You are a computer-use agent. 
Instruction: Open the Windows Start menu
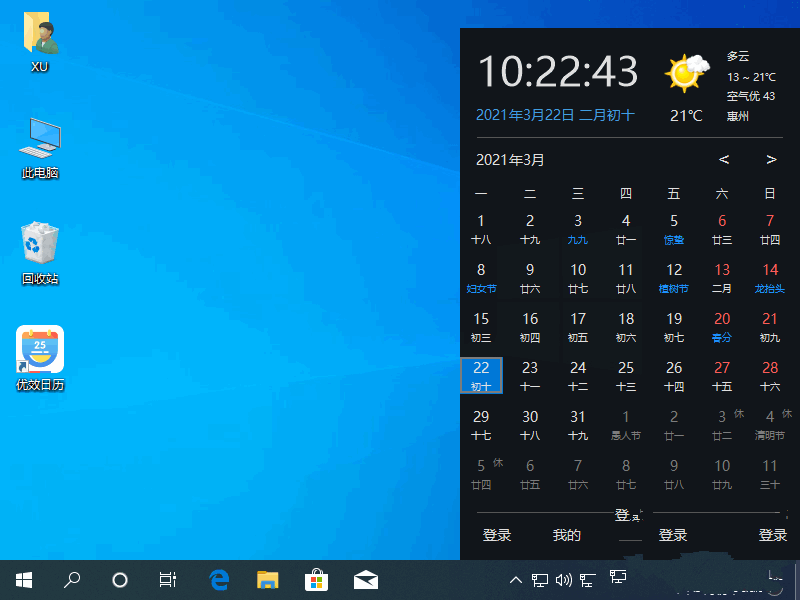point(24,580)
